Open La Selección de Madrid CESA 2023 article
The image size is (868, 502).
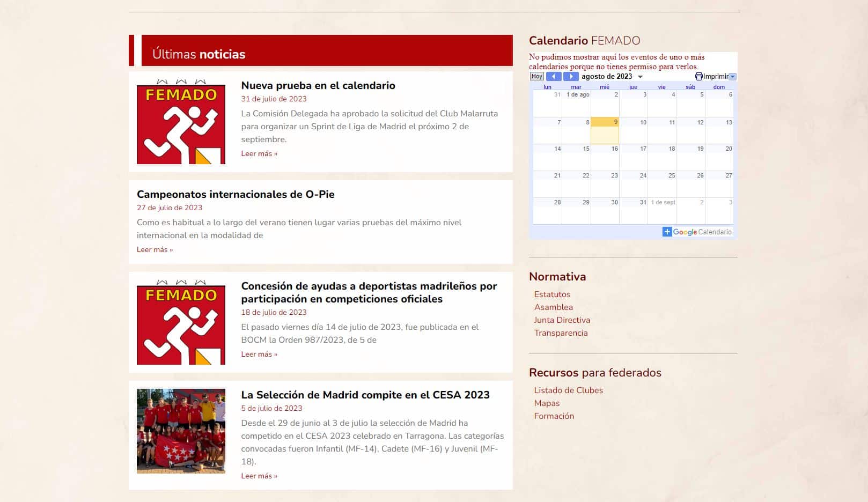click(x=365, y=395)
